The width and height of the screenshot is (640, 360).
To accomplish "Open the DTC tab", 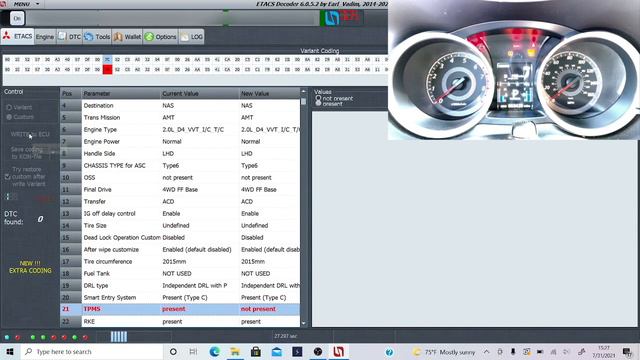I will [69, 37].
